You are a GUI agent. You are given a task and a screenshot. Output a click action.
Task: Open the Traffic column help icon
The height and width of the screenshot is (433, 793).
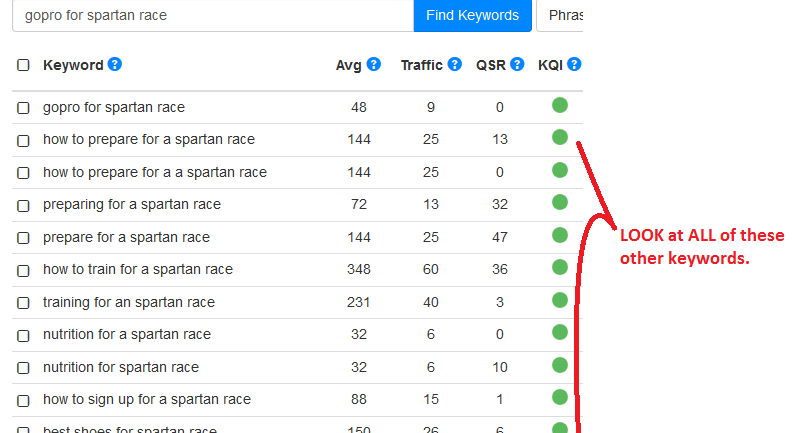click(455, 64)
